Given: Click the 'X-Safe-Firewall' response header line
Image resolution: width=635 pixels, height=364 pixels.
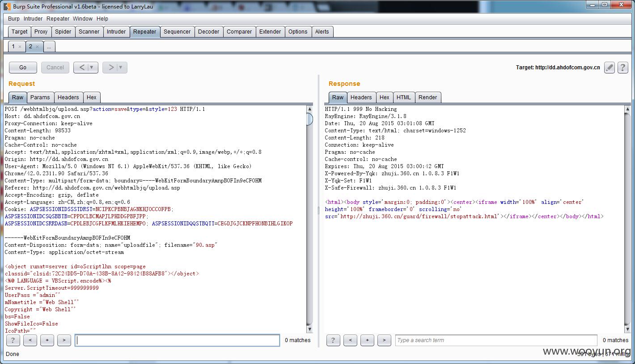Looking at the screenshot, I should pyautogui.click(x=390, y=188).
